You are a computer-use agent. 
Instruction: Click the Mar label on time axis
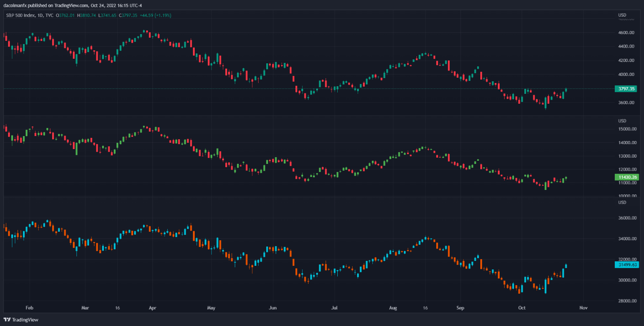pyautogui.click(x=85, y=308)
